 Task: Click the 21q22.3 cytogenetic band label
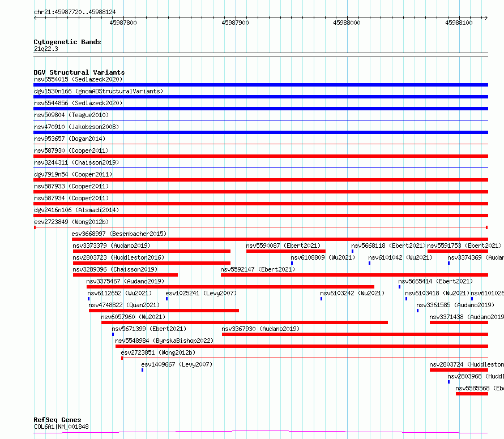click(x=46, y=49)
